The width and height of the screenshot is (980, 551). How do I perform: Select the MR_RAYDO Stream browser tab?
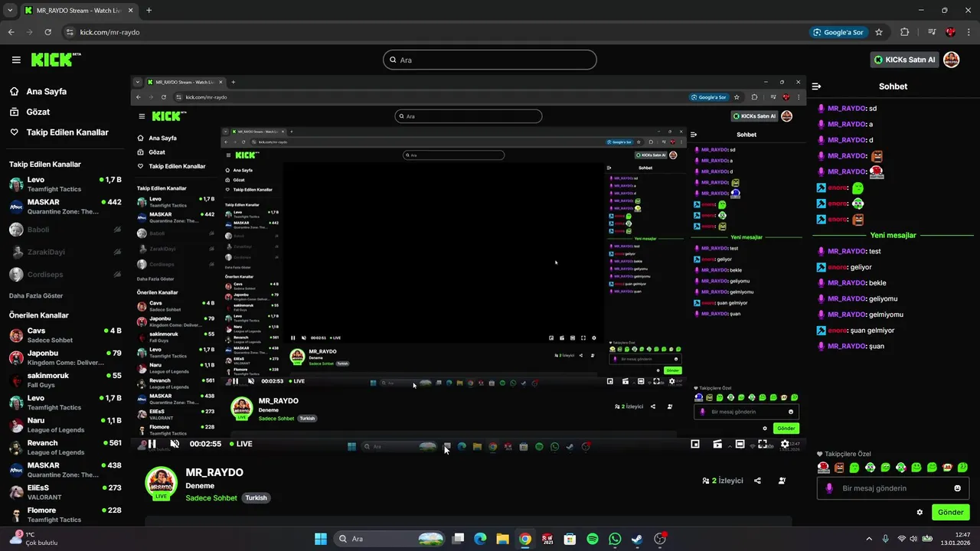78,11
